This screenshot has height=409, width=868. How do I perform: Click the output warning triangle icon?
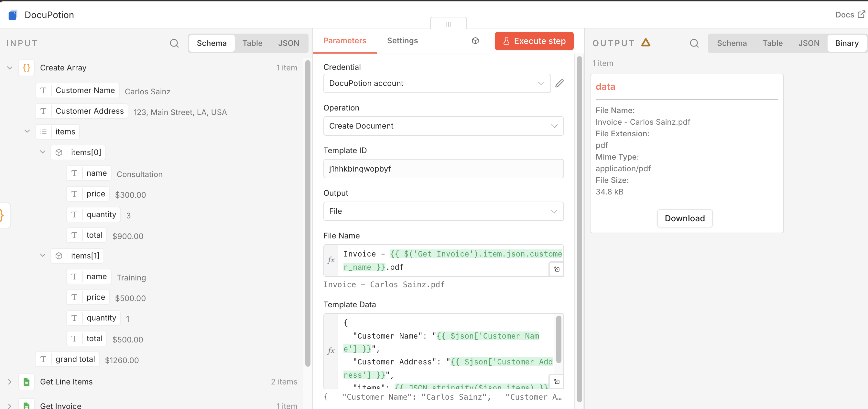point(645,43)
